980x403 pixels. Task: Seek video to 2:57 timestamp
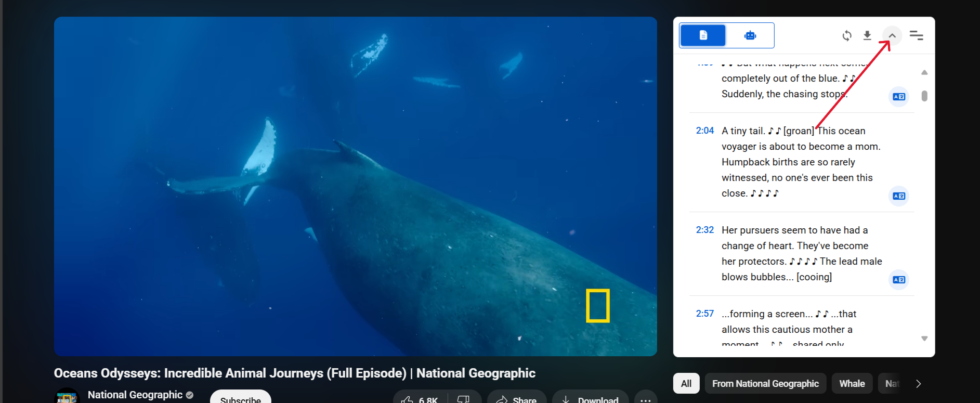(x=704, y=314)
